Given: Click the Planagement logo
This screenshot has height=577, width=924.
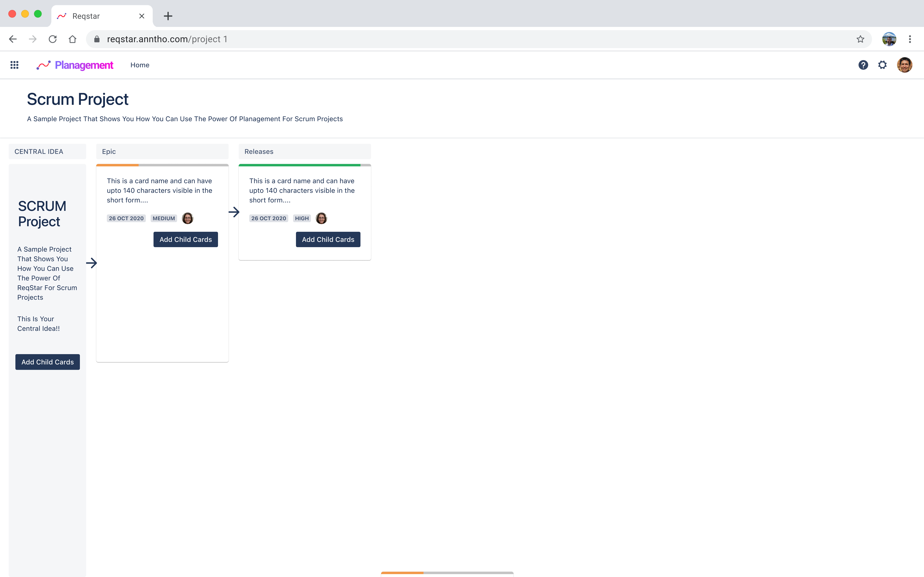Looking at the screenshot, I should (75, 65).
